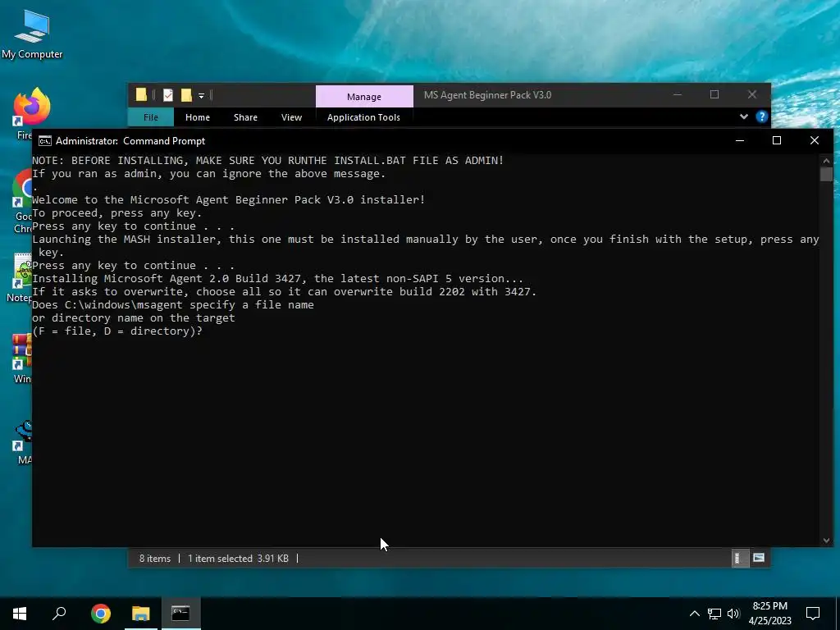Switch Explorer to large icons view

pyautogui.click(x=759, y=558)
